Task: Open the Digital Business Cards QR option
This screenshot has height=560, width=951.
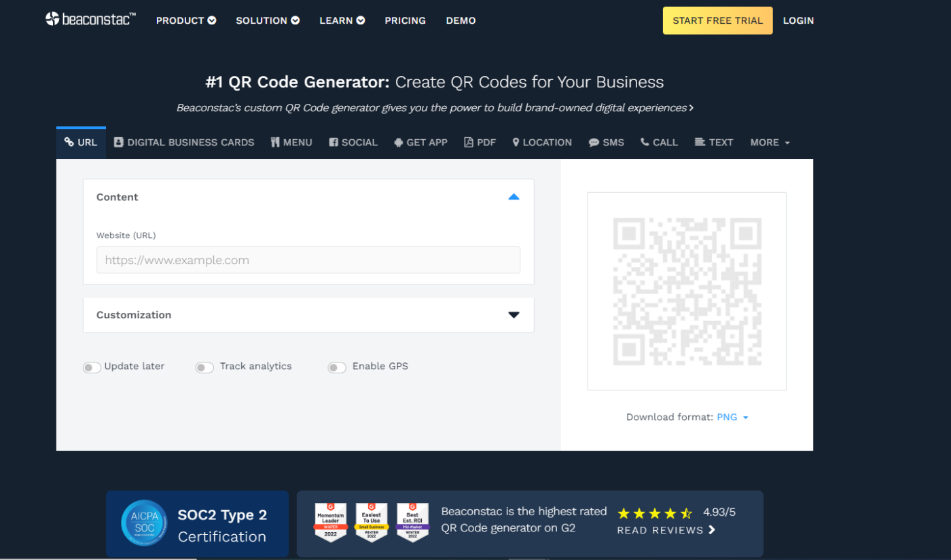Action: point(183,142)
